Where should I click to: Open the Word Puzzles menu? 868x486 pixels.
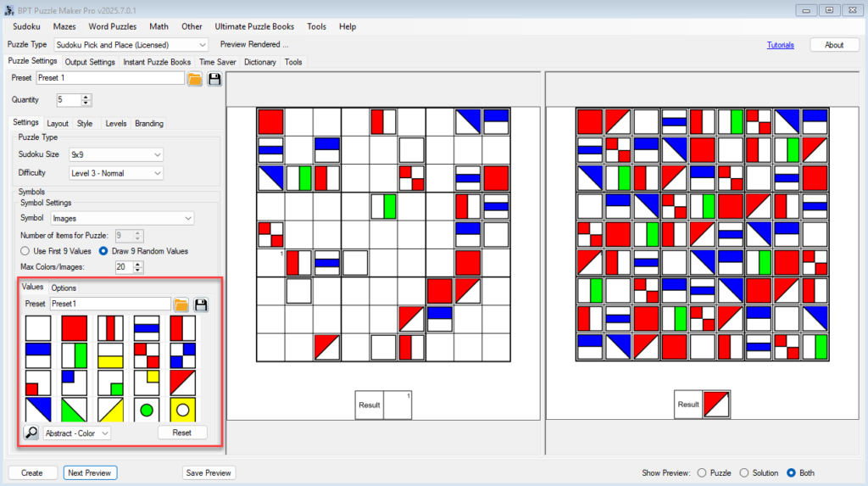coord(113,26)
